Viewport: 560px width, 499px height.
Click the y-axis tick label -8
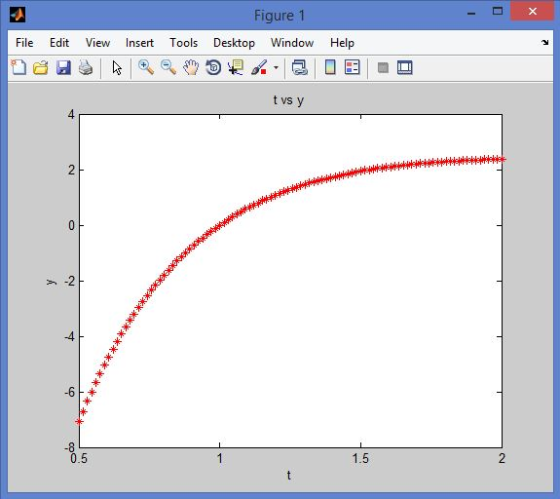[x=70, y=447]
